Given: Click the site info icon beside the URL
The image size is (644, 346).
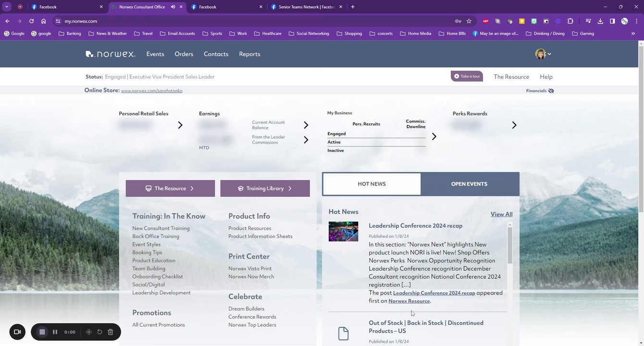Looking at the screenshot, I should [x=58, y=21].
